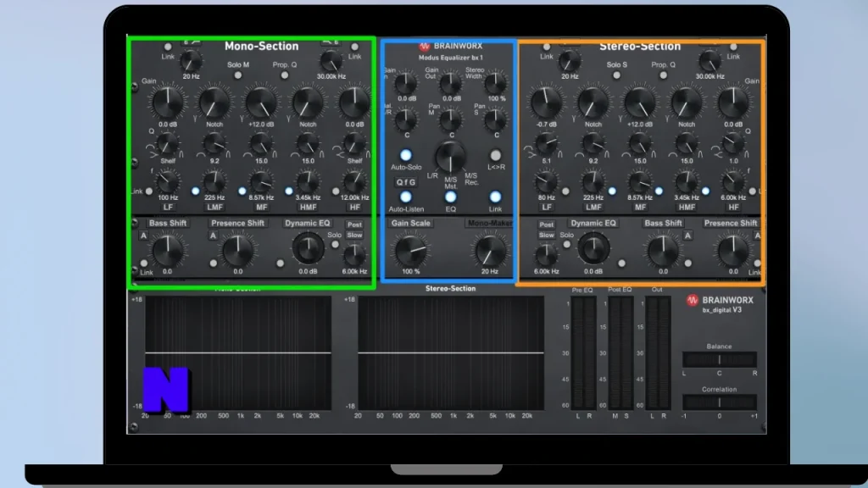This screenshot has width=868, height=488.
Task: Toggle the Mono Dynamic EQ Solo LED
Action: (335, 245)
